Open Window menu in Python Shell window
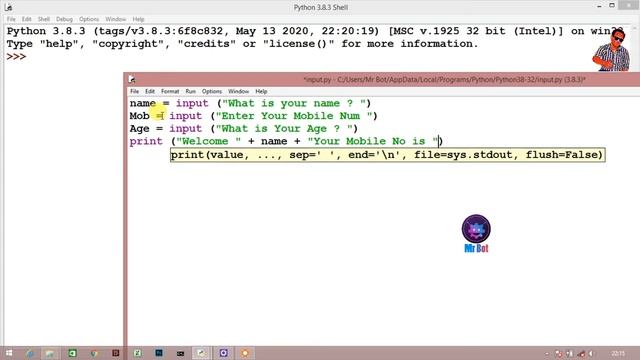The width and height of the screenshot is (640, 360). click(x=116, y=19)
